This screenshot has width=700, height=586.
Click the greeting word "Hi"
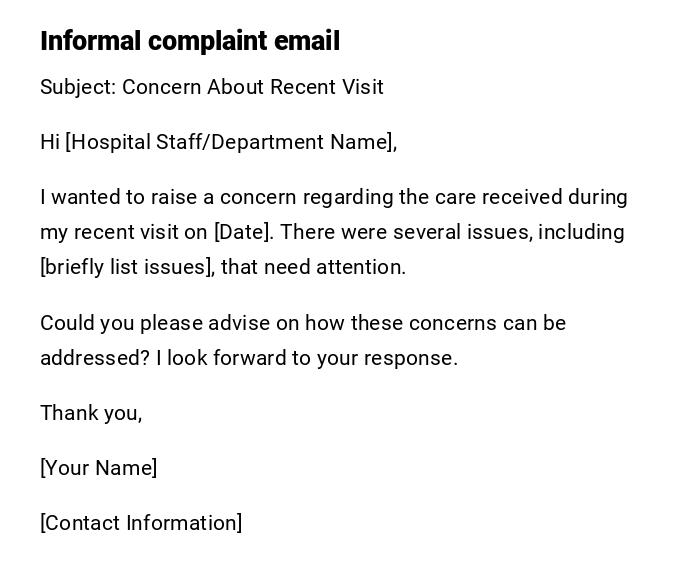click(50, 142)
